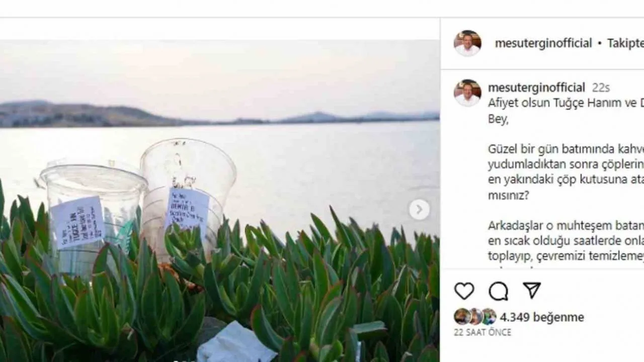Like the post with the heart icon
The image size is (644, 362).
(464, 291)
